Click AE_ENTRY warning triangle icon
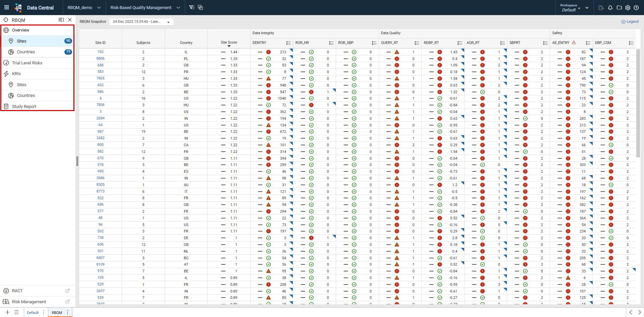Viewport: 644px width, 317px height. coord(574,43)
